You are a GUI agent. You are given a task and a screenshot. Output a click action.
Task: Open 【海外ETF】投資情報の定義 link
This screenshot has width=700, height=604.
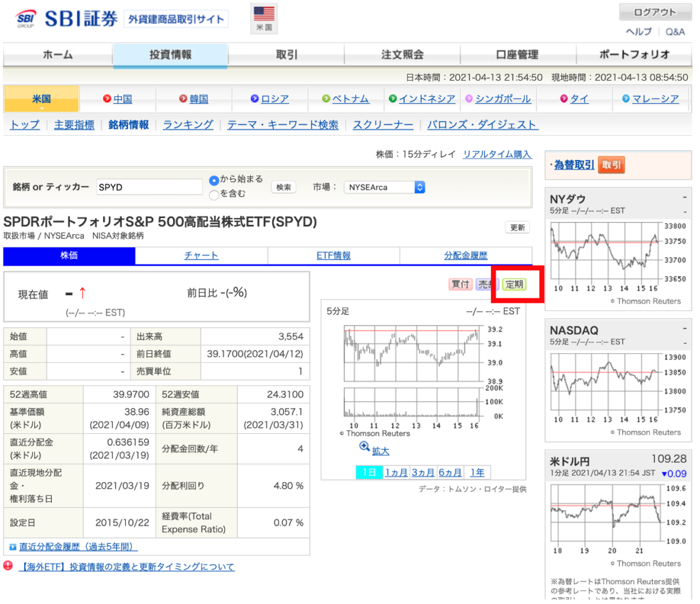126,567
